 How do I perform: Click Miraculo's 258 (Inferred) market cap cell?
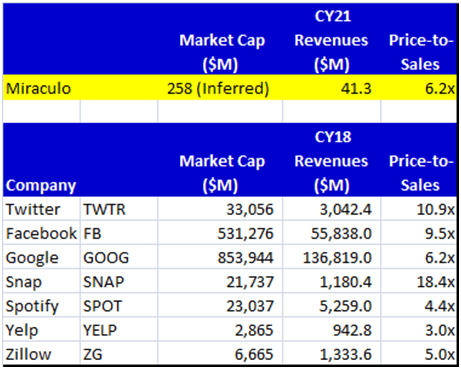tap(220, 89)
